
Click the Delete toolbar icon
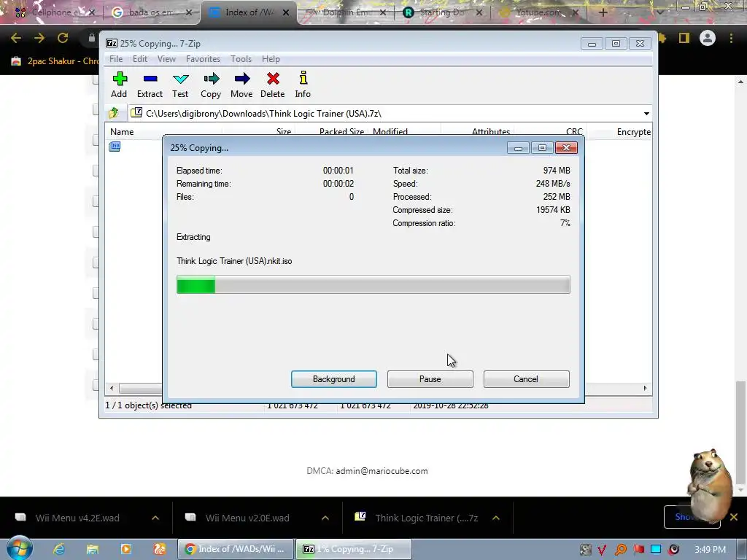point(273,85)
